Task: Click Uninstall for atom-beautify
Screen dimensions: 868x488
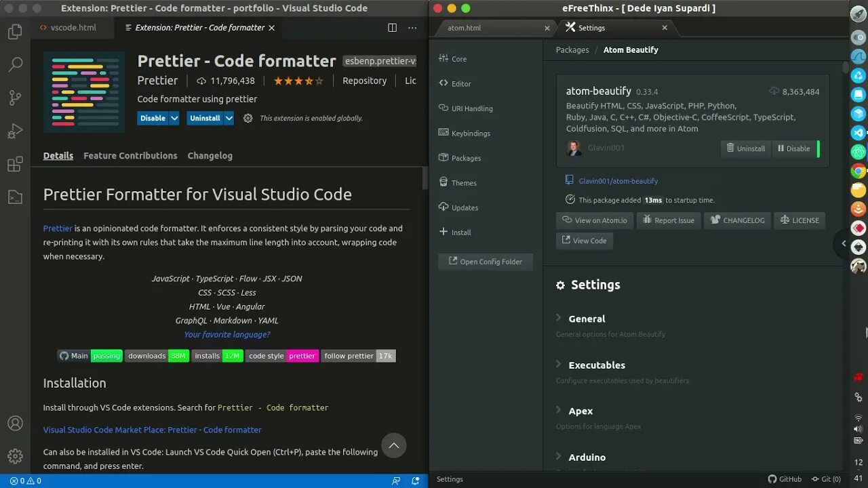Action: [746, 148]
